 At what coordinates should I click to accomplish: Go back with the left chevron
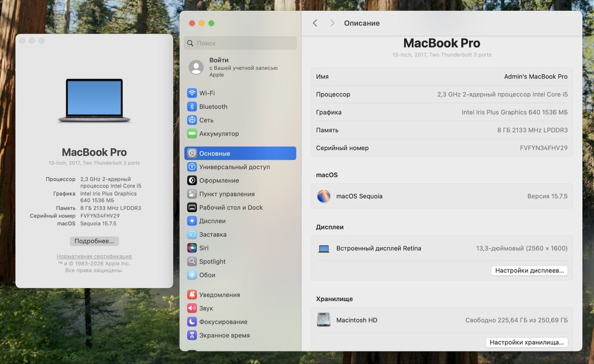coord(315,23)
